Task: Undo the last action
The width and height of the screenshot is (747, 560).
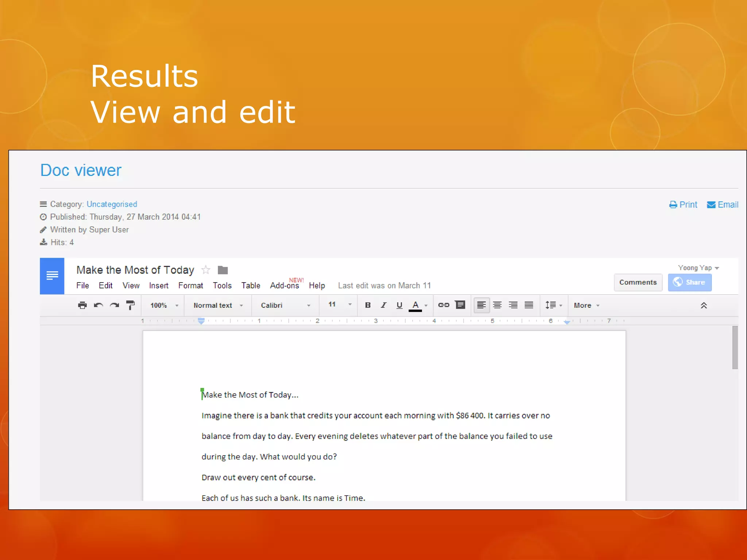Action: 98,305
